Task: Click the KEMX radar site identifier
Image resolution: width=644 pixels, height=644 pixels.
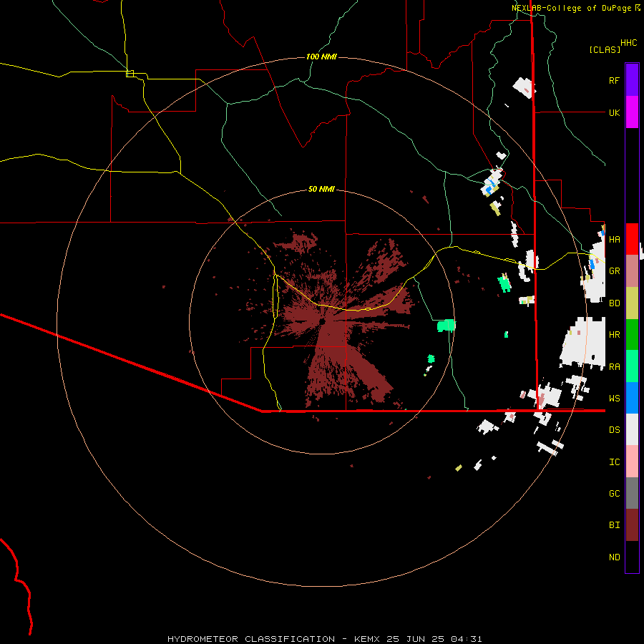Action: (x=367, y=639)
